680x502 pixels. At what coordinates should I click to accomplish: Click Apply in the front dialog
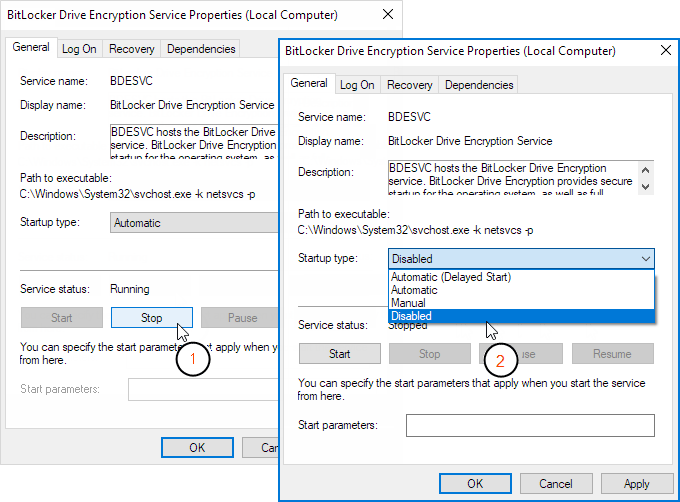point(637,483)
